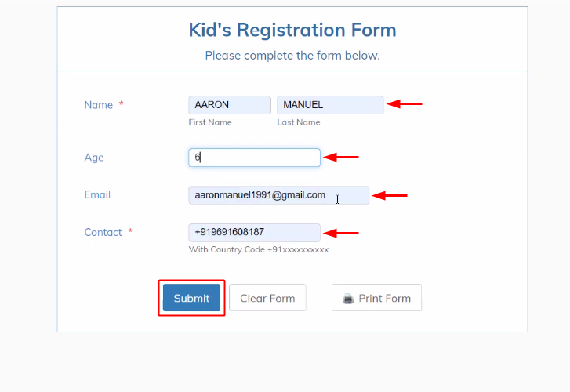Click the red asterisk next to Name
The width and height of the screenshot is (570, 392).
(x=122, y=105)
